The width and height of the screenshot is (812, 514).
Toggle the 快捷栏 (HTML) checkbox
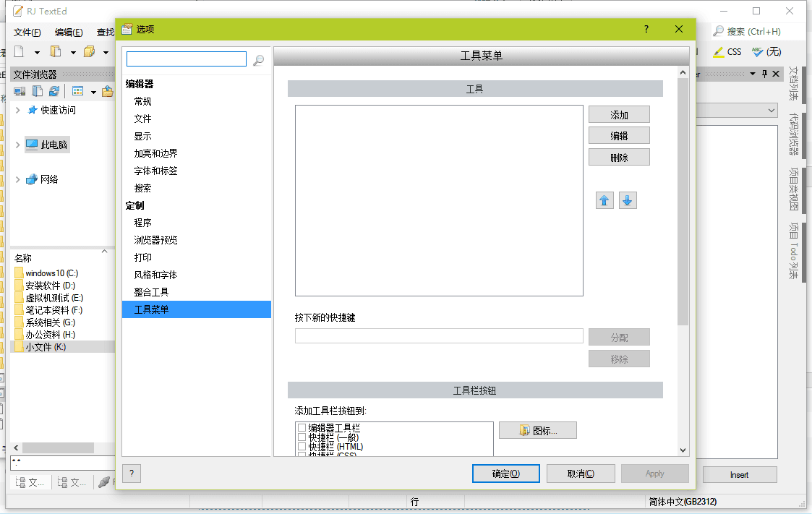coord(302,447)
